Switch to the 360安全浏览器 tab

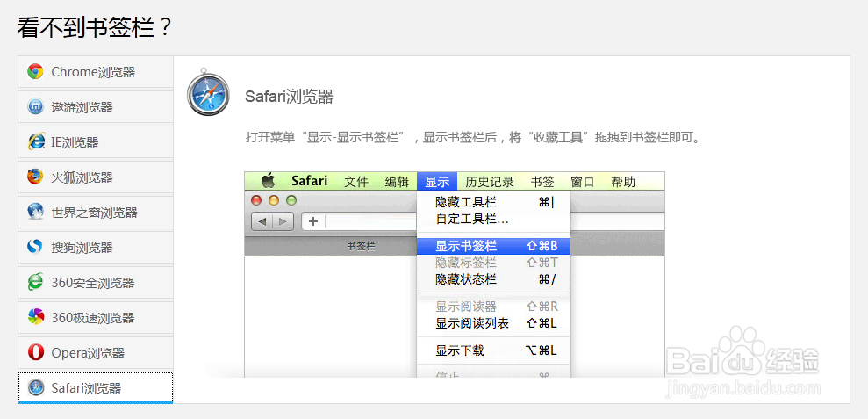pyautogui.click(x=96, y=282)
